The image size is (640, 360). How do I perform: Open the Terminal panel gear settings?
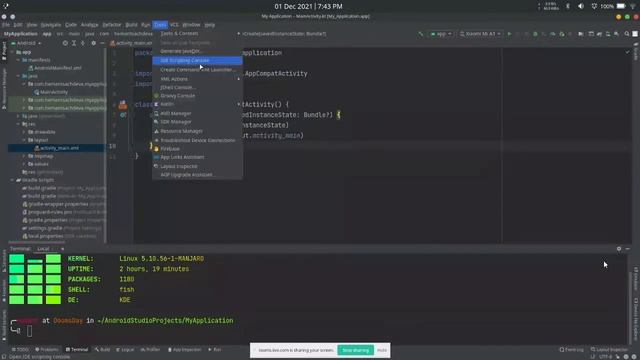[619, 249]
